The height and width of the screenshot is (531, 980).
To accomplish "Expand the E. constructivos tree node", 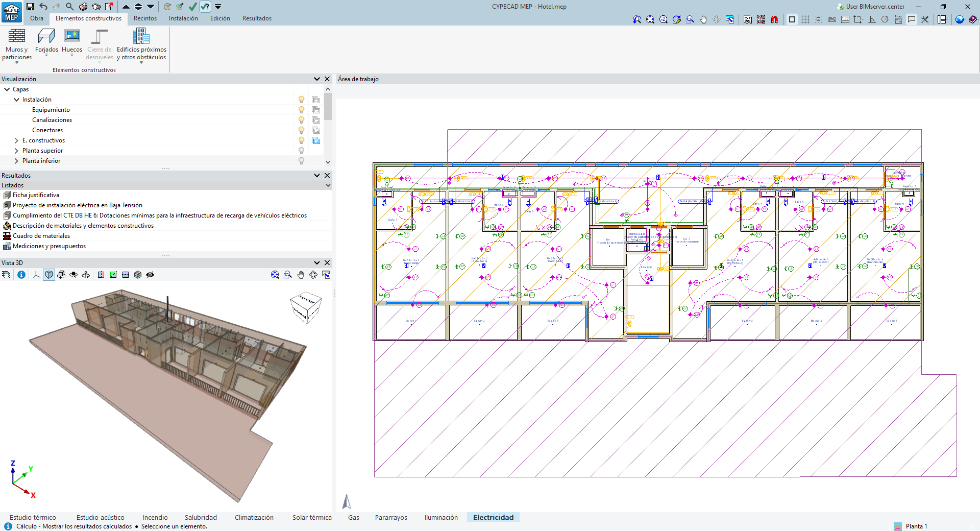I will pos(16,140).
